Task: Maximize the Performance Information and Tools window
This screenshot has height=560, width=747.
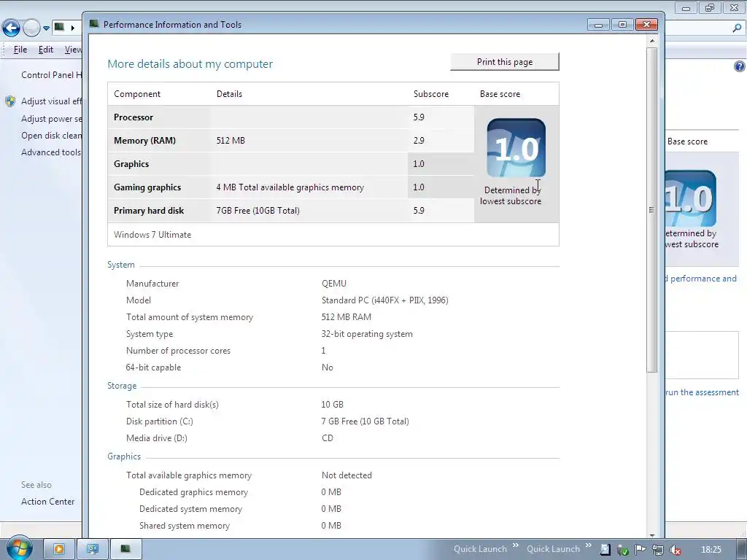Action: (x=622, y=24)
